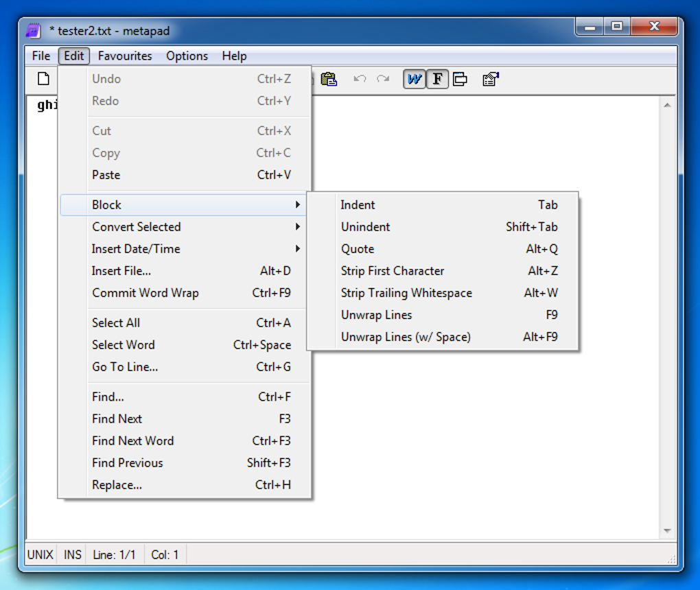Image resolution: width=700 pixels, height=590 pixels.
Task: Choose Paste from the Edit menu
Action: click(x=185, y=174)
